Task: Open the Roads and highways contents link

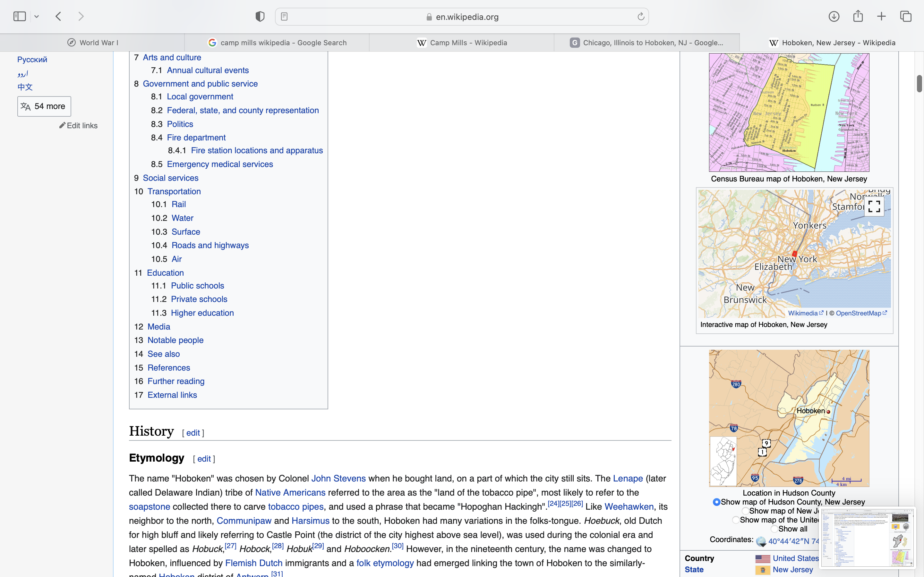Action: [210, 245]
